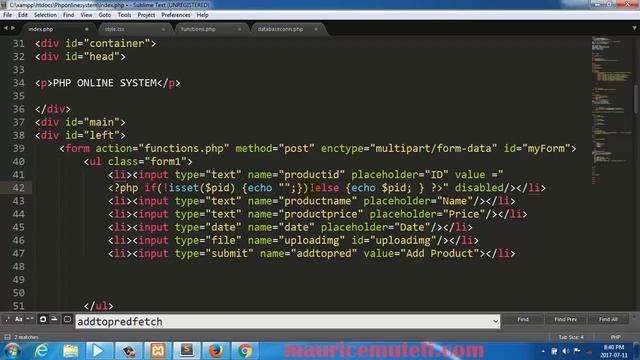Switch to the index.php tab
640x360 pixels.
[57, 29]
